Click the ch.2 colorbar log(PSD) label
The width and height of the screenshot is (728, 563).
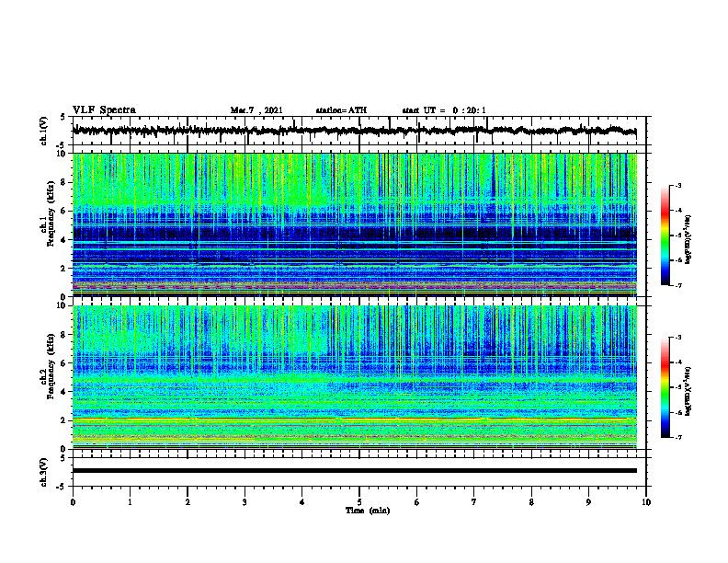coord(688,391)
